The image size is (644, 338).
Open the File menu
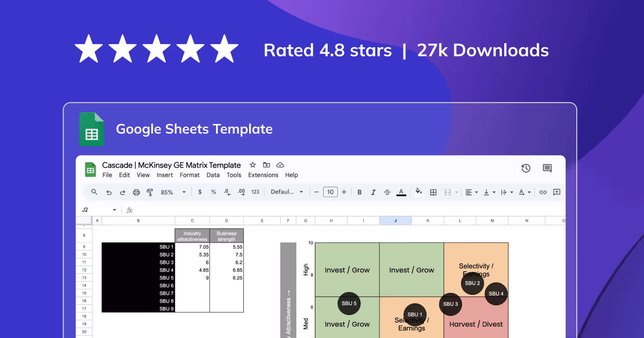click(107, 175)
